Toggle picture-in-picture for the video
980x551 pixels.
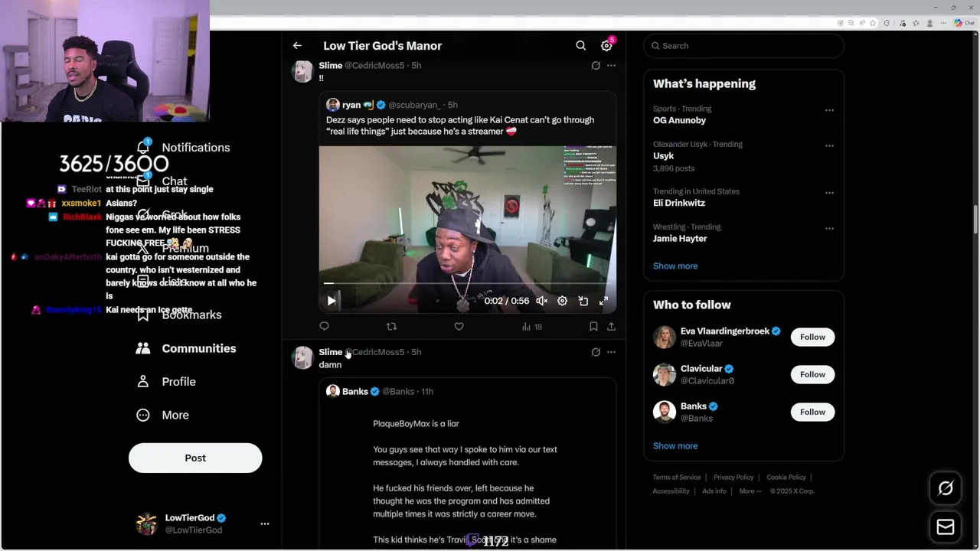(583, 302)
